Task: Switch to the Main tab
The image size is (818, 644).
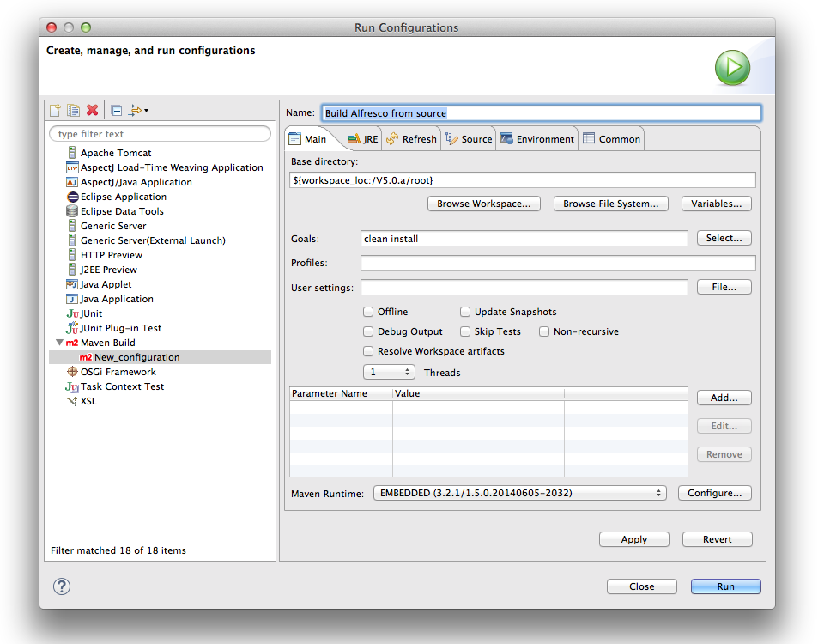Action: click(308, 139)
